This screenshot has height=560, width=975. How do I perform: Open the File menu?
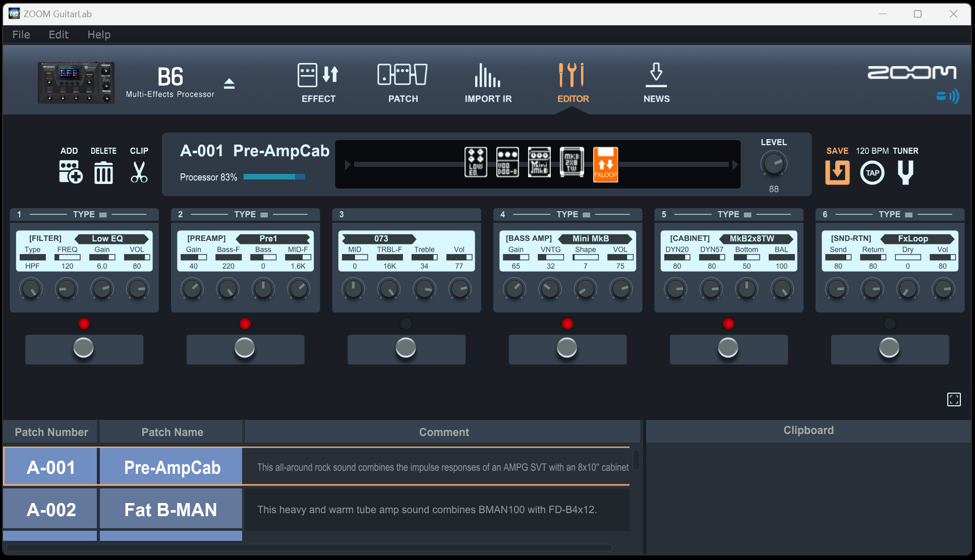click(x=21, y=35)
